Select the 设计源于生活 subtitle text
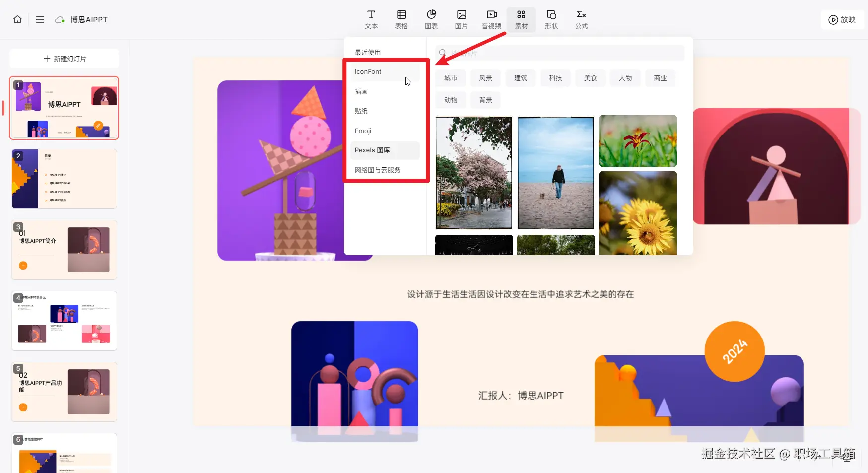 coord(521,294)
